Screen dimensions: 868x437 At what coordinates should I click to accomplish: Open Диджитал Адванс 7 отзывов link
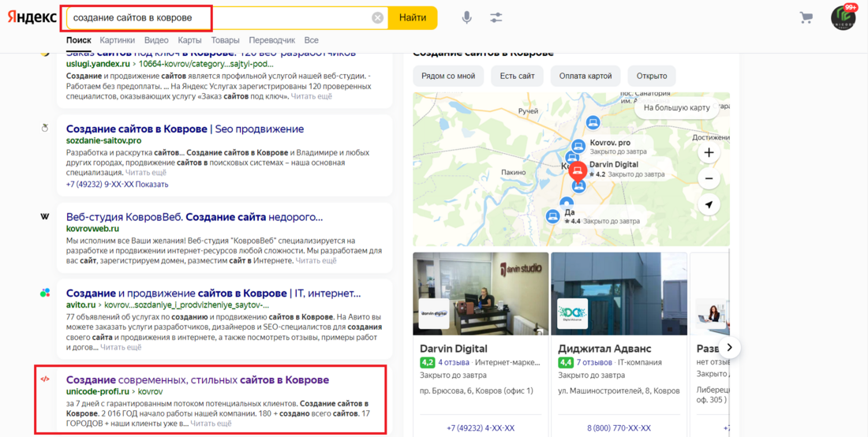[594, 363]
